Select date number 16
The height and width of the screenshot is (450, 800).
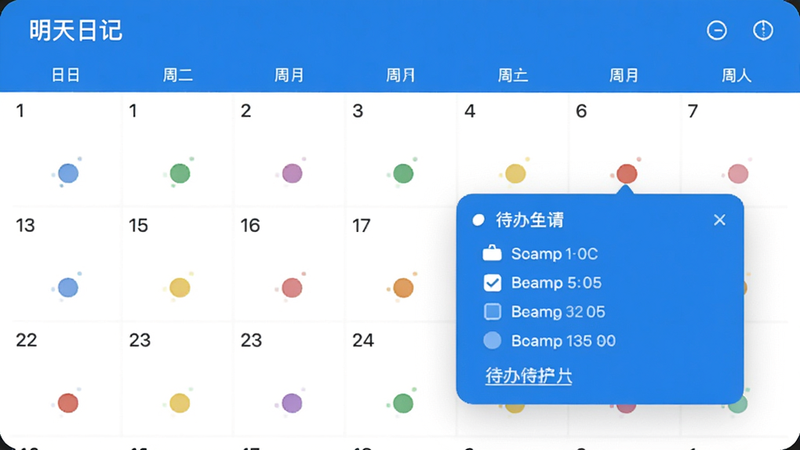(x=250, y=225)
